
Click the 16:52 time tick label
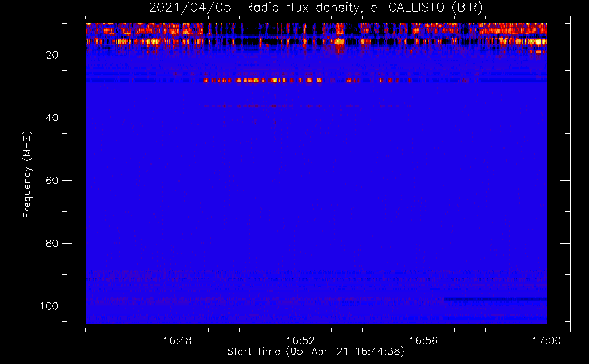tap(300, 341)
